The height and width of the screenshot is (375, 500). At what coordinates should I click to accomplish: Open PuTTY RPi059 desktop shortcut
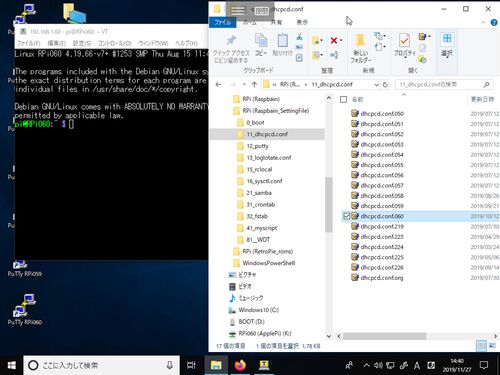25,269
